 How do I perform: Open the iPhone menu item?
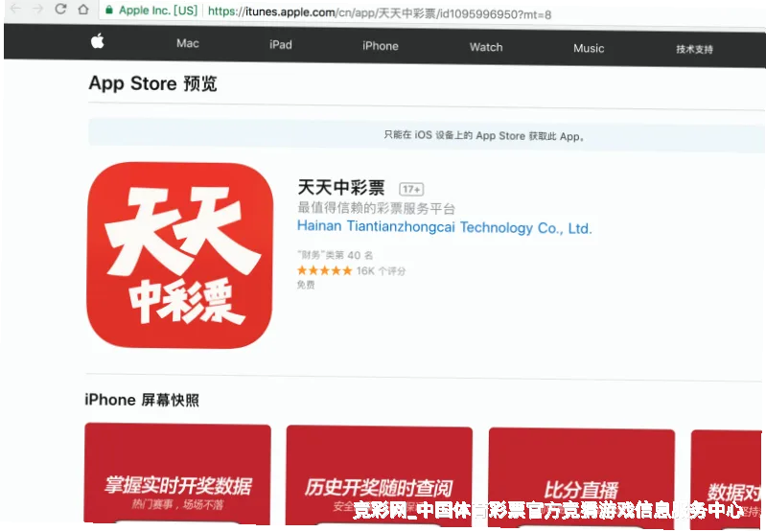coord(381,46)
